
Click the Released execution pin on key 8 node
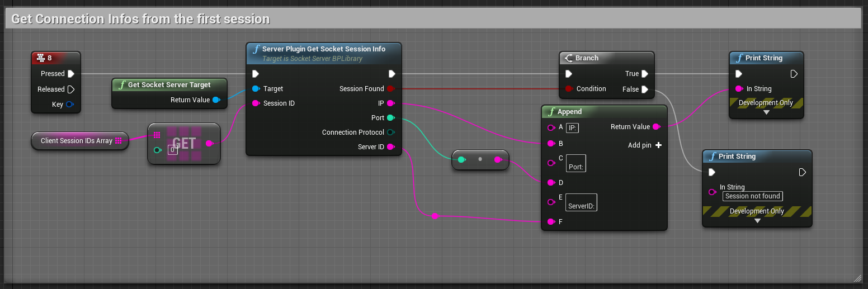[x=71, y=89]
